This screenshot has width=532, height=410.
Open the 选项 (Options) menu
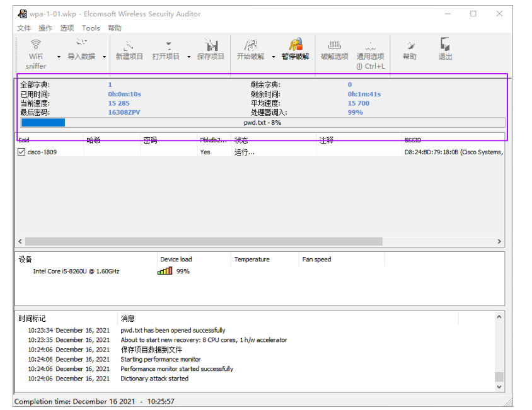[67, 28]
